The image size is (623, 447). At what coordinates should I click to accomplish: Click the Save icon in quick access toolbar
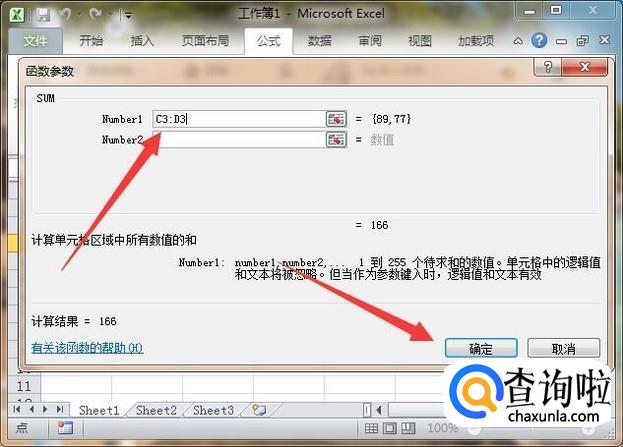(x=43, y=15)
